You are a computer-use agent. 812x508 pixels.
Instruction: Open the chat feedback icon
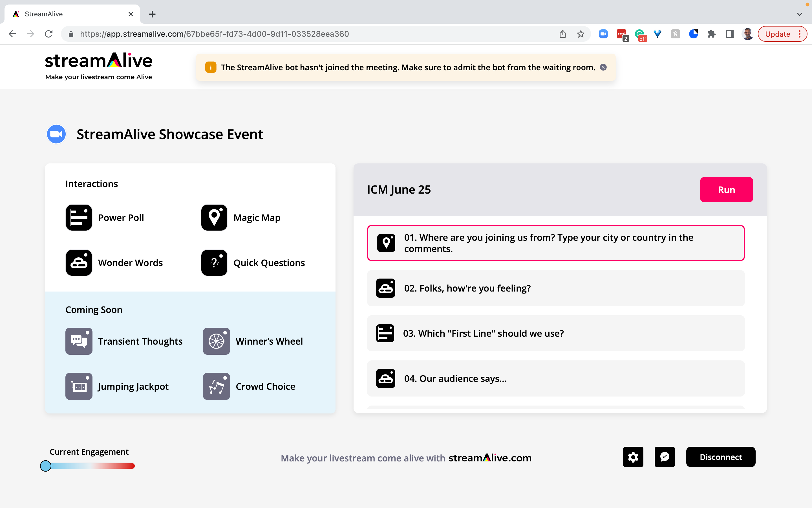click(x=665, y=457)
